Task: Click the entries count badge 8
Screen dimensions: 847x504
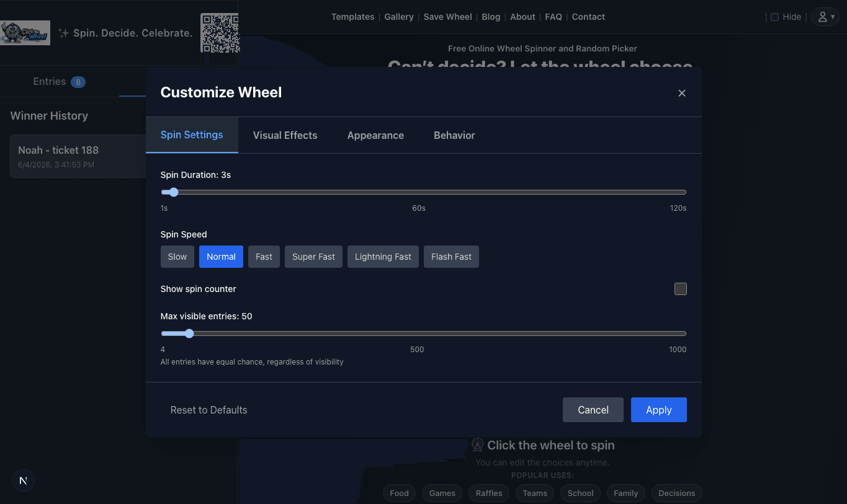Action: pyautogui.click(x=78, y=82)
